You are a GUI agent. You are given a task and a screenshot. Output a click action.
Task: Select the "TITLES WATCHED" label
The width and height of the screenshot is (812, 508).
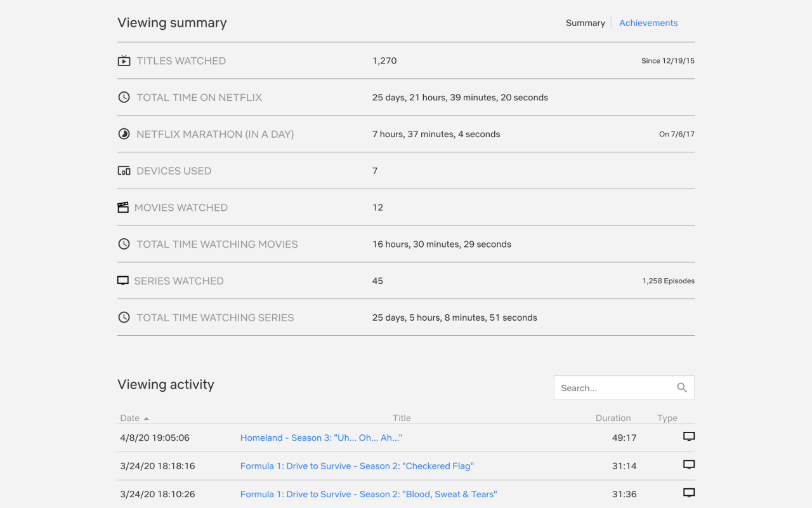pyautogui.click(x=181, y=61)
